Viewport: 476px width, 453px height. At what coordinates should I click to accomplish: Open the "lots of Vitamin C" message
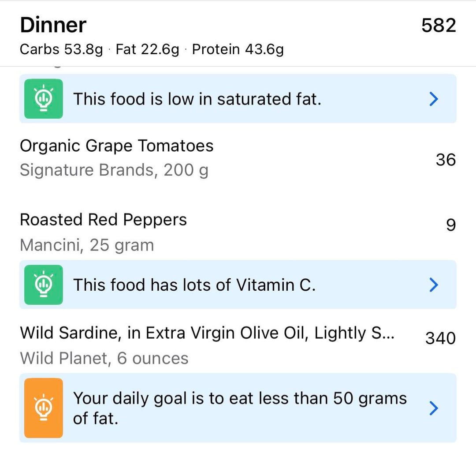(194, 285)
